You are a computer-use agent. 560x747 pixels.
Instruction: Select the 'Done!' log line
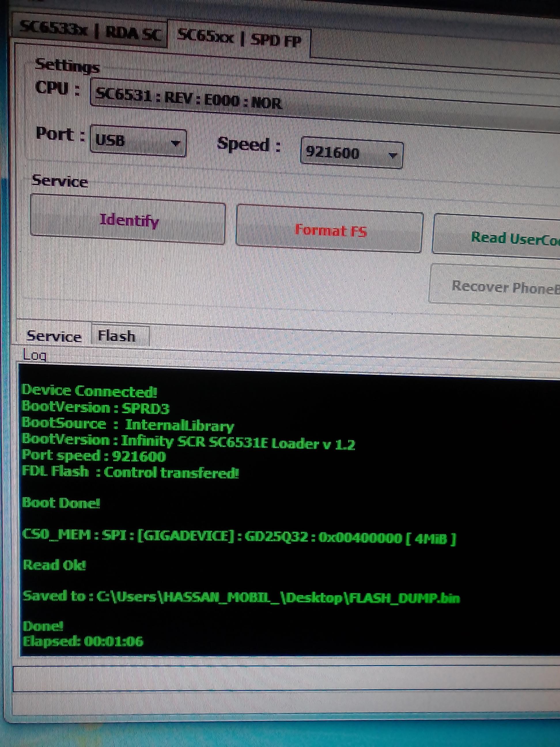click(43, 627)
